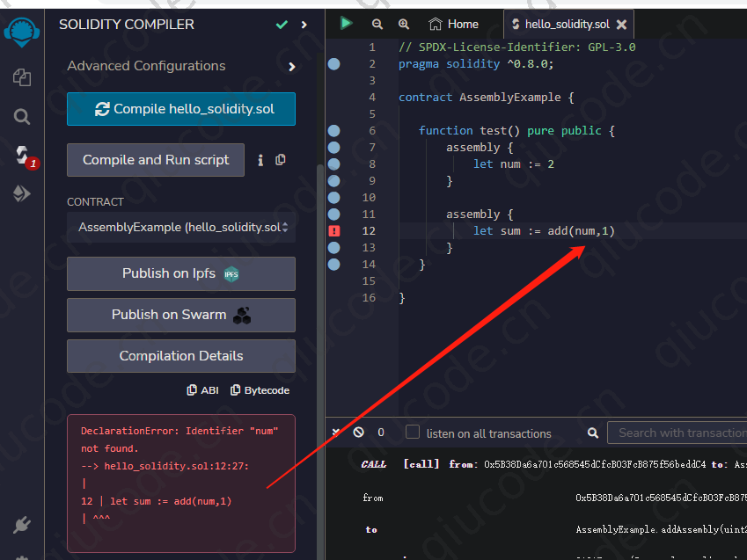Click 'let num := 2' on line 8
This screenshot has width=747, height=560.
tap(513, 164)
